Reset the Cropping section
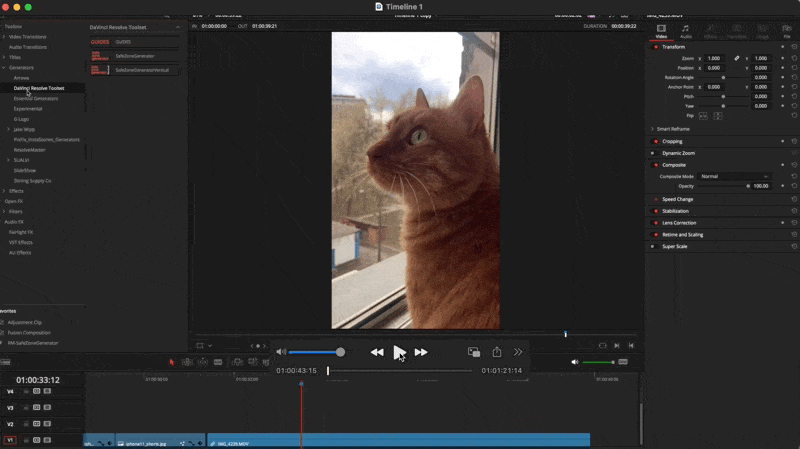This screenshot has height=449, width=800. click(794, 141)
